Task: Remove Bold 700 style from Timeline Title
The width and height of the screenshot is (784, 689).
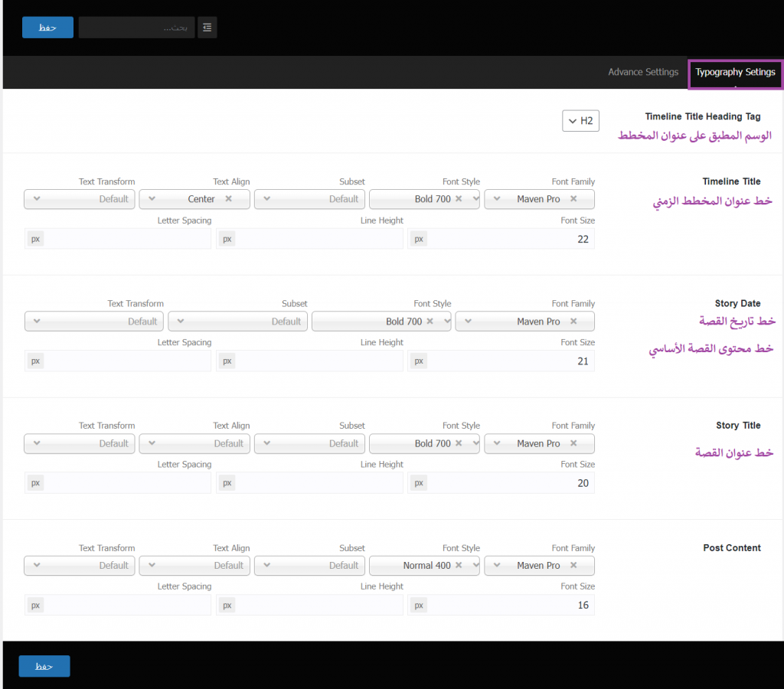Action: (x=459, y=199)
